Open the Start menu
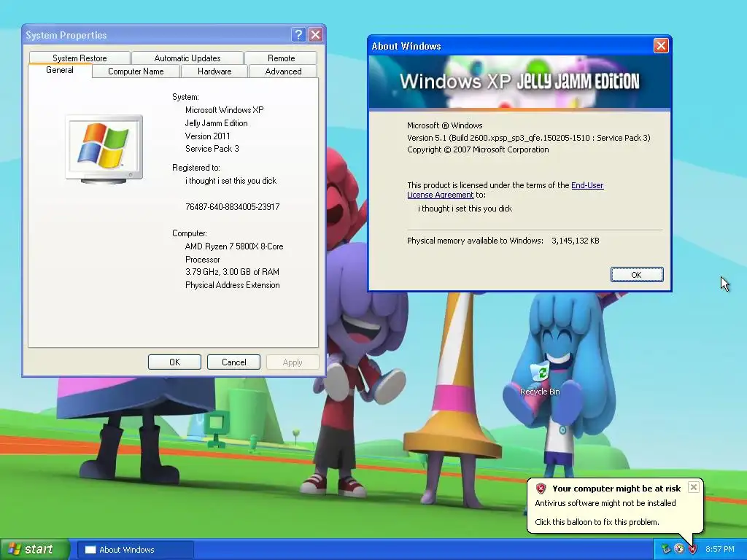The height and width of the screenshot is (560, 747). tap(34, 549)
